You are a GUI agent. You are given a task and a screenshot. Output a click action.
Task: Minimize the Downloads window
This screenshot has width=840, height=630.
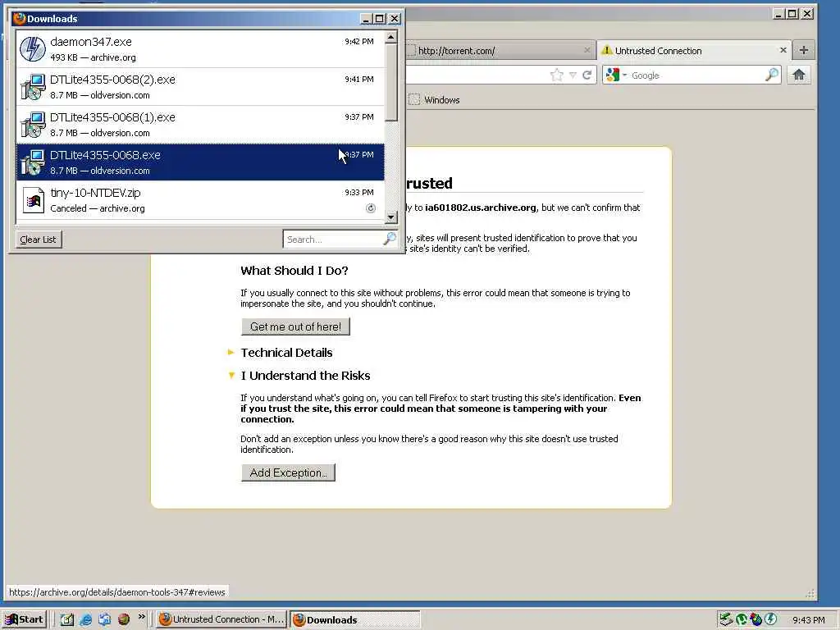pos(366,19)
